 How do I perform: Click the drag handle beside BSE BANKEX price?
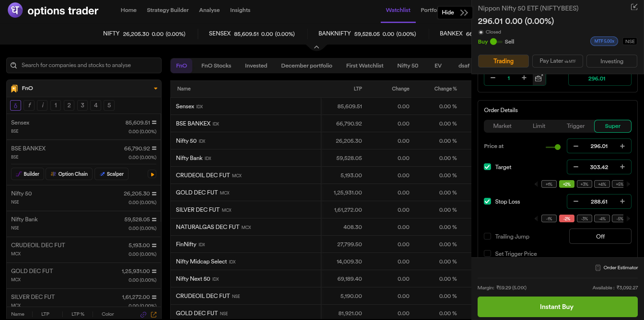[x=154, y=149]
